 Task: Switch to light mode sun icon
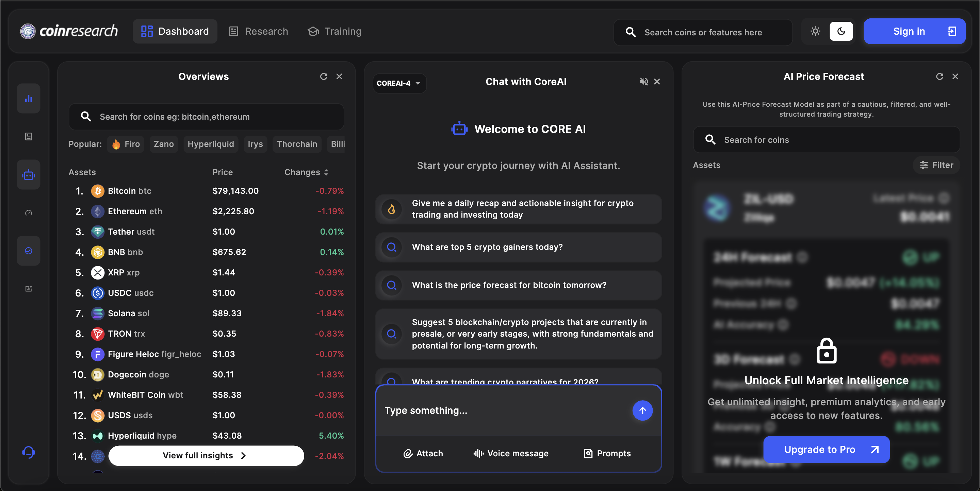click(x=815, y=31)
